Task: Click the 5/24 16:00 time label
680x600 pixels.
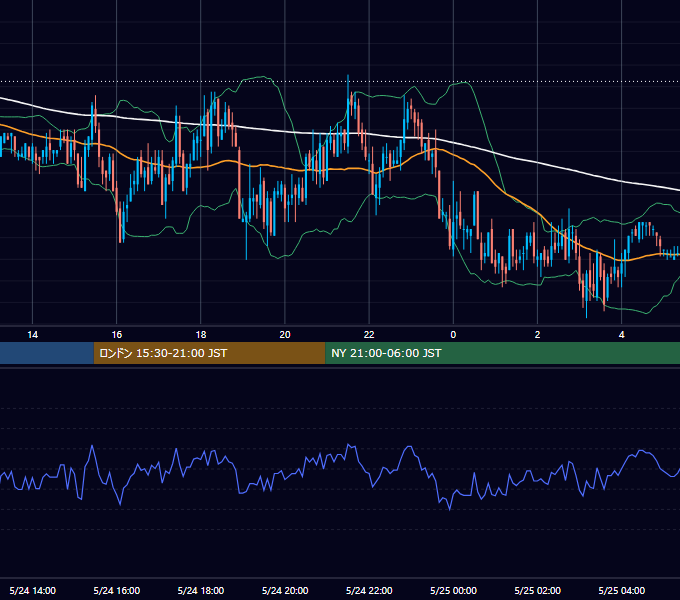Action: [117, 590]
